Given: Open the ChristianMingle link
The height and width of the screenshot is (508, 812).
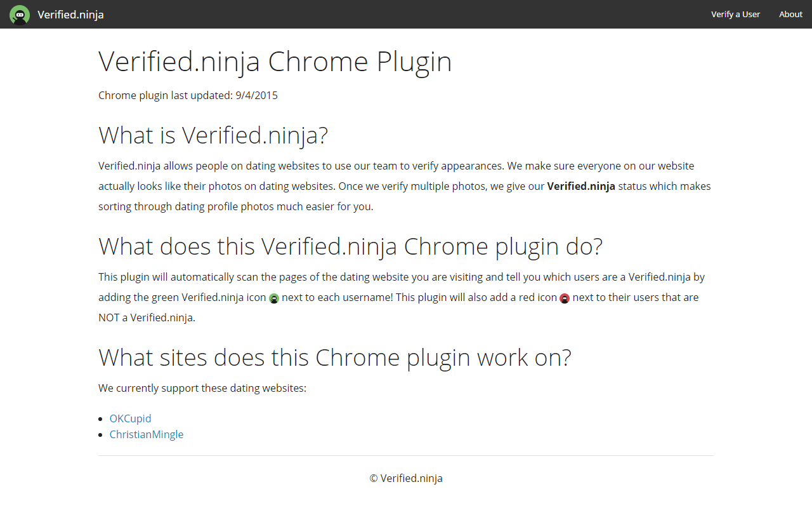Looking at the screenshot, I should (147, 434).
